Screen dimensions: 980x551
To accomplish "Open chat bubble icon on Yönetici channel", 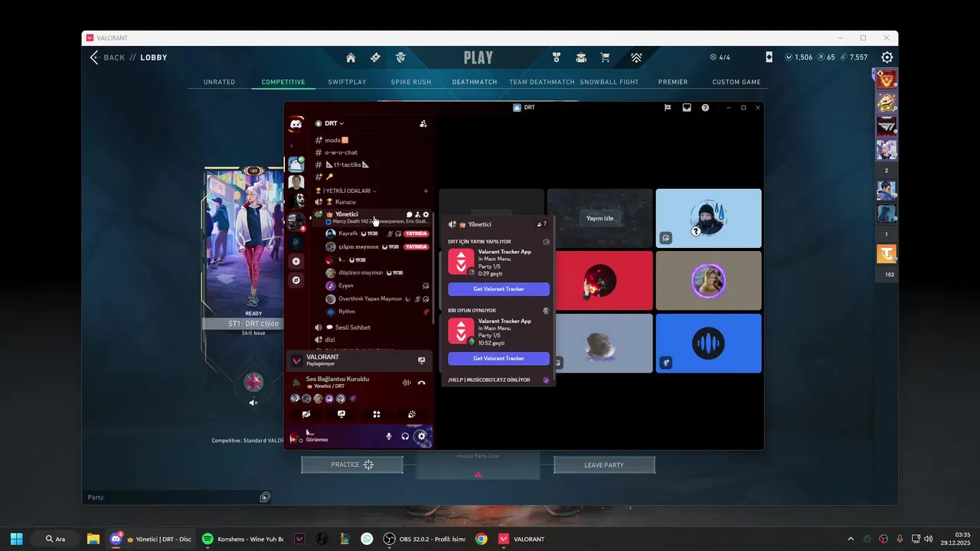I will click(410, 214).
